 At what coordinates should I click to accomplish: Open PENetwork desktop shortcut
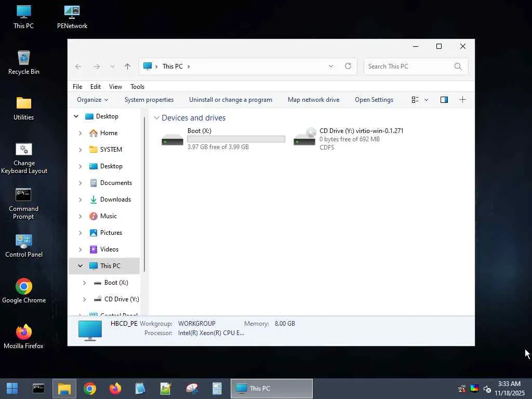tap(72, 17)
